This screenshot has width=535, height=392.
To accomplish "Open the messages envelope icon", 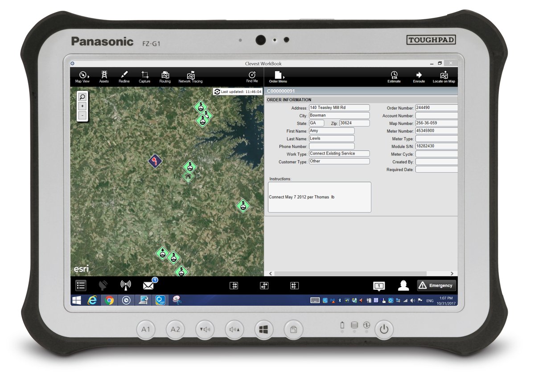I will pos(148,286).
